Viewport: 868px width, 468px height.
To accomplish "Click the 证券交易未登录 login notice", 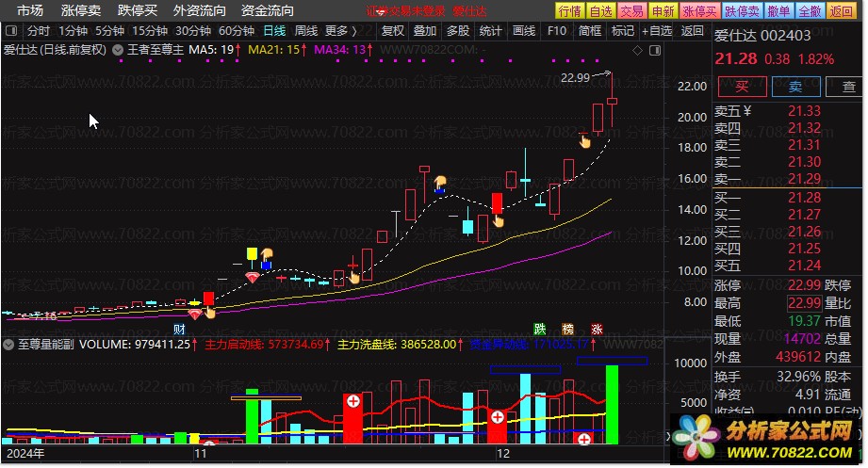I will 405,11.
